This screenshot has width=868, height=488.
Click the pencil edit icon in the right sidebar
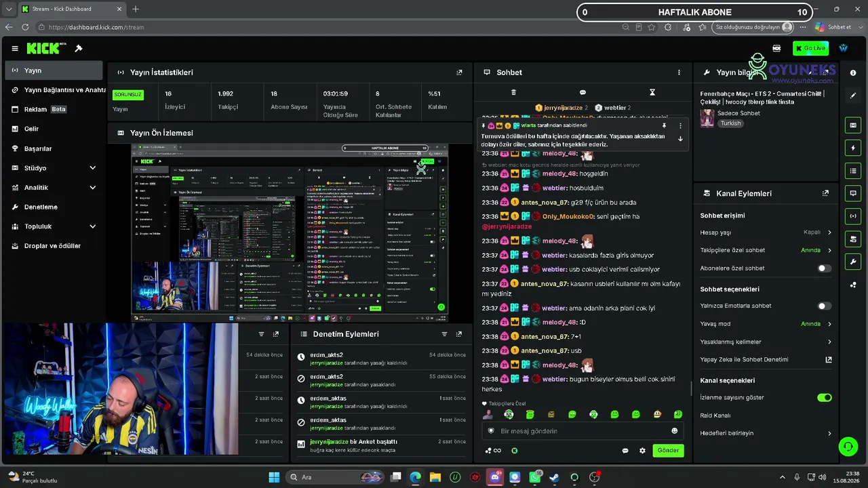[x=853, y=96]
